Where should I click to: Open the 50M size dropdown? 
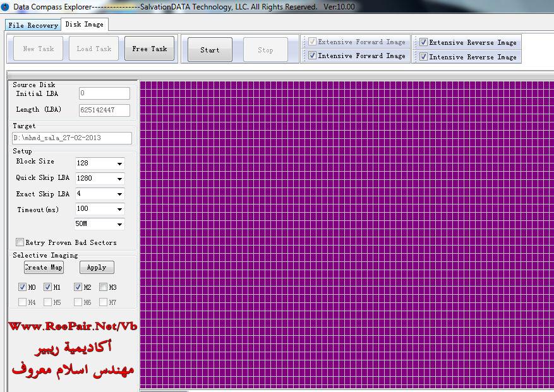[x=119, y=224]
